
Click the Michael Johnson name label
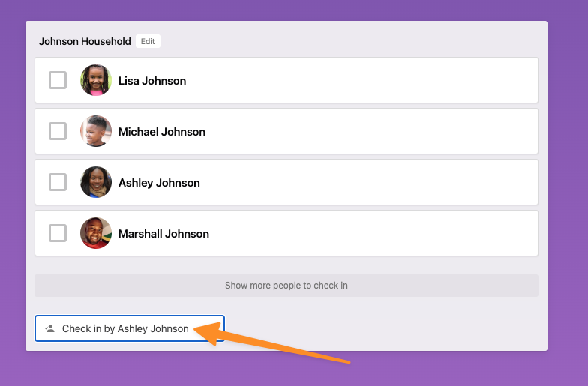162,132
